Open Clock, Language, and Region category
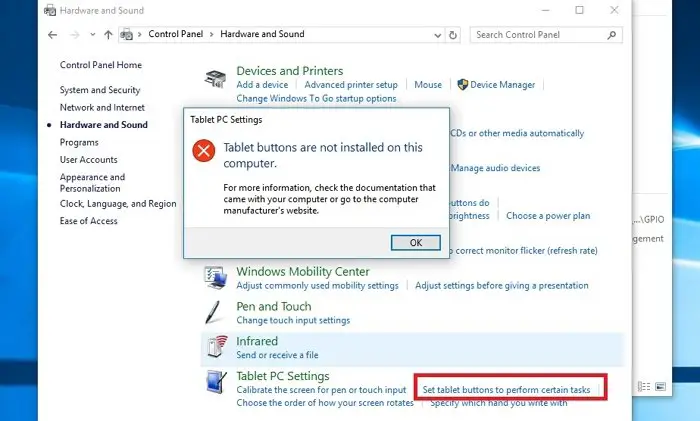Image resolution: width=700 pixels, height=421 pixels. pos(118,204)
